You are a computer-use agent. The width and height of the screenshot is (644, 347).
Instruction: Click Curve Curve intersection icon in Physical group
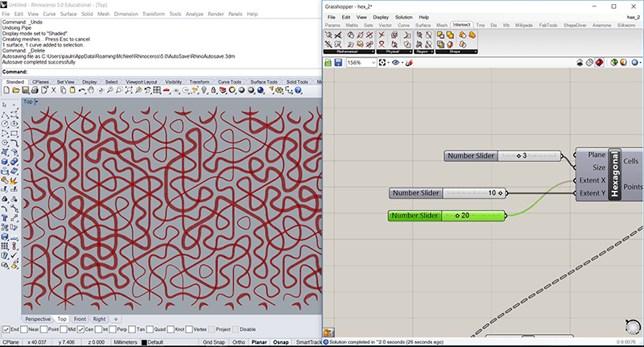(382, 35)
